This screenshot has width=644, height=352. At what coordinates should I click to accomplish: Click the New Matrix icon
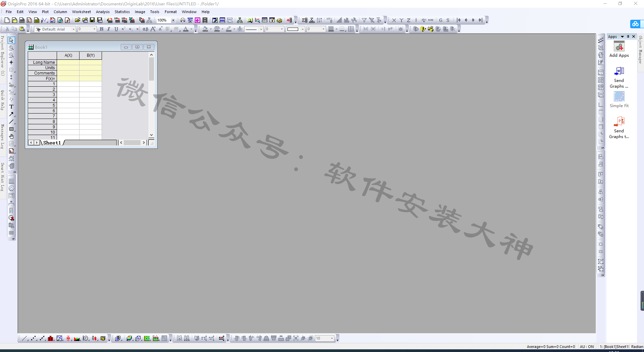point(37,20)
